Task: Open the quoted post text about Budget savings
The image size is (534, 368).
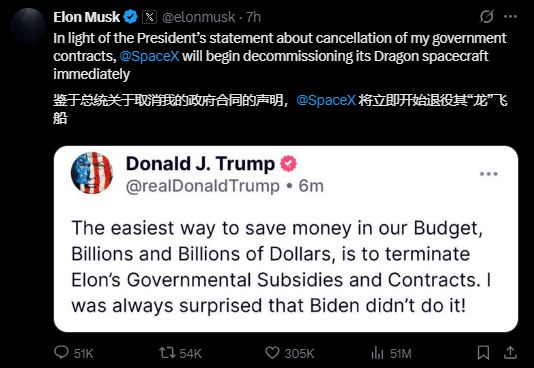Action: [281, 267]
